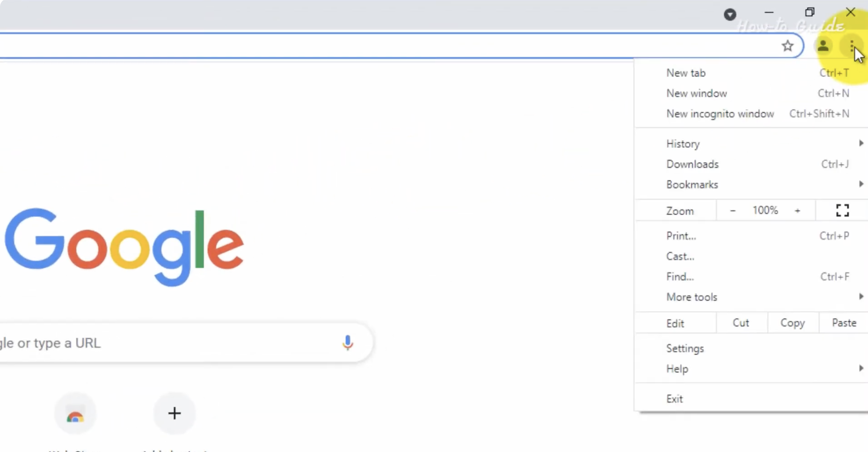The image size is (868, 452).
Task: Decrease zoom with the minus button
Action: pos(732,211)
